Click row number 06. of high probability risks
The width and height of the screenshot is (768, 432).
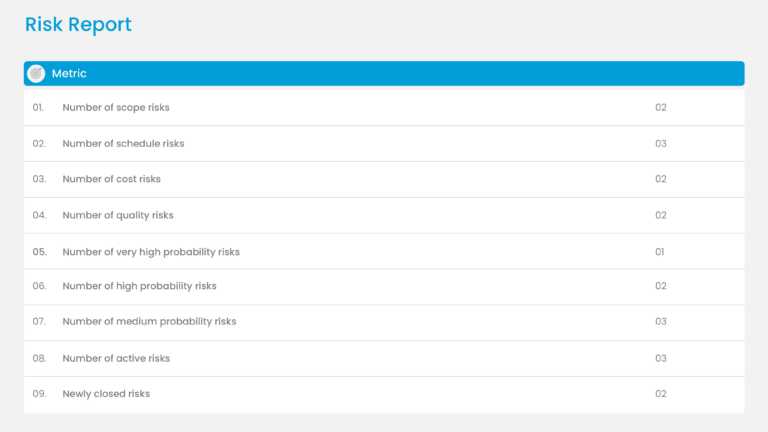point(39,286)
